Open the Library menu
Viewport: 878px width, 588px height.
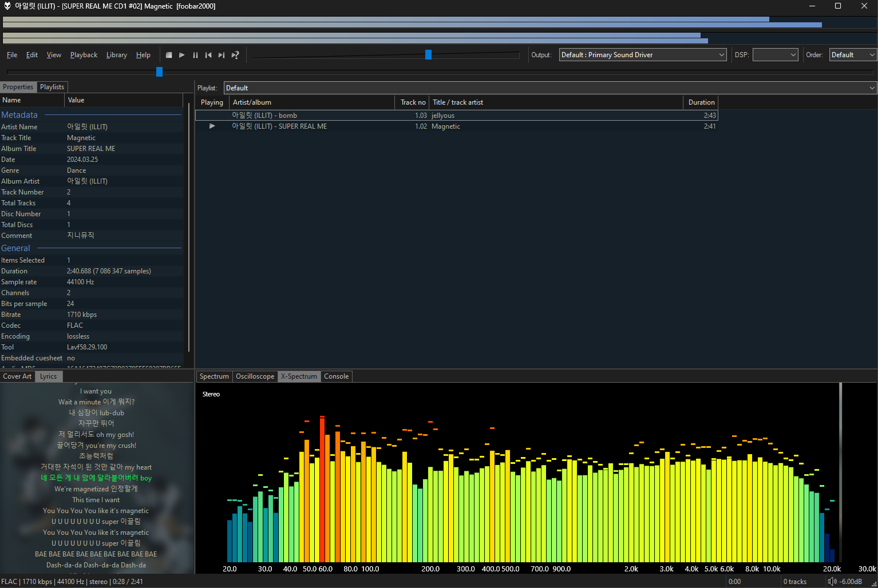click(x=117, y=55)
